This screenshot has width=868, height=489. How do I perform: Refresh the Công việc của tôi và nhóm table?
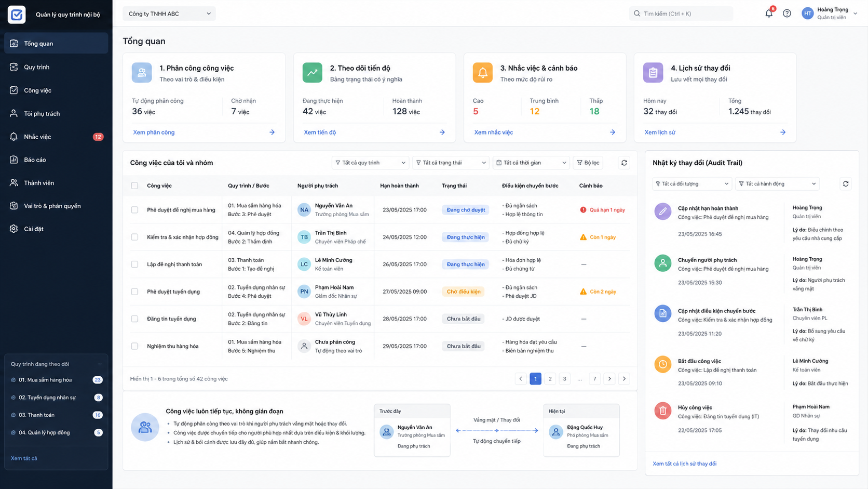624,163
